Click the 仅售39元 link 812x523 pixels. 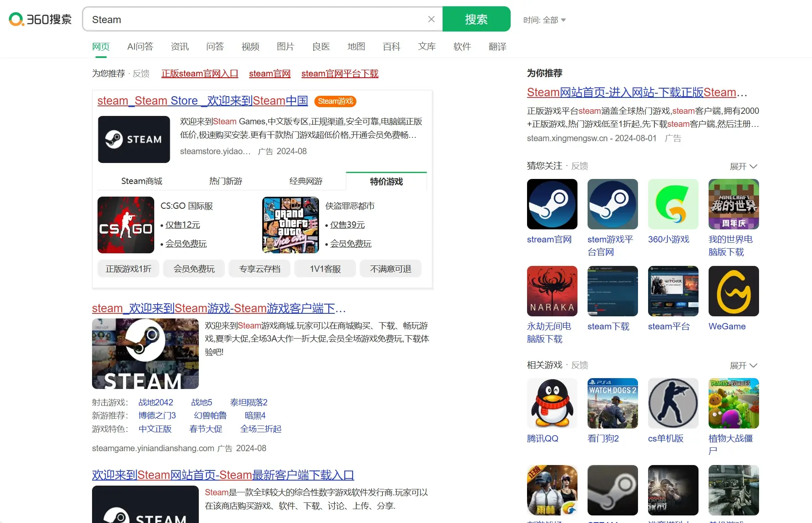(347, 225)
